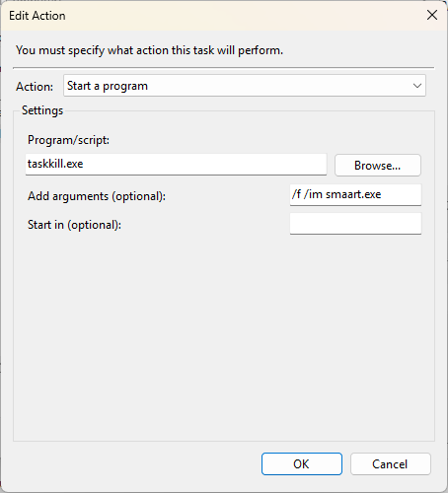Click the Settings group heading
448x493 pixels.
[x=42, y=110]
